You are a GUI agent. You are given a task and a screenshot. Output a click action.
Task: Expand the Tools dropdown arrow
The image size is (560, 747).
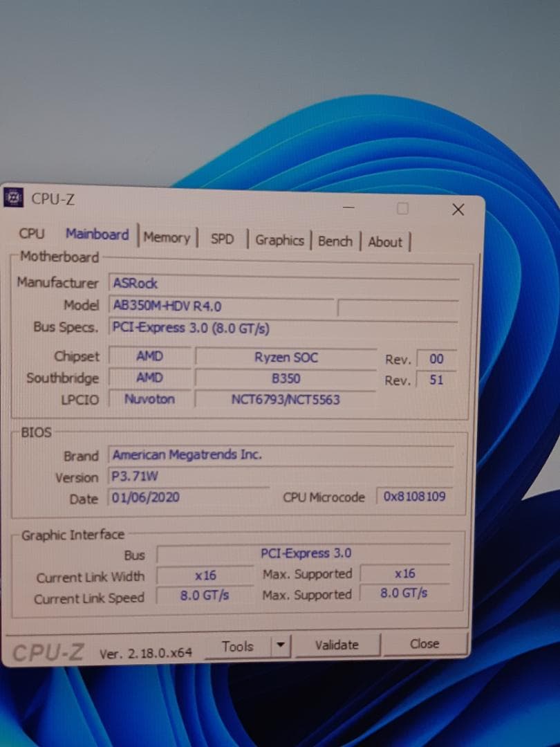click(281, 645)
